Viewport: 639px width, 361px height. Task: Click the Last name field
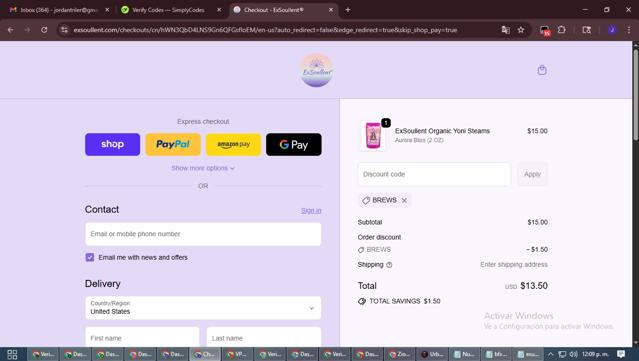(x=264, y=338)
